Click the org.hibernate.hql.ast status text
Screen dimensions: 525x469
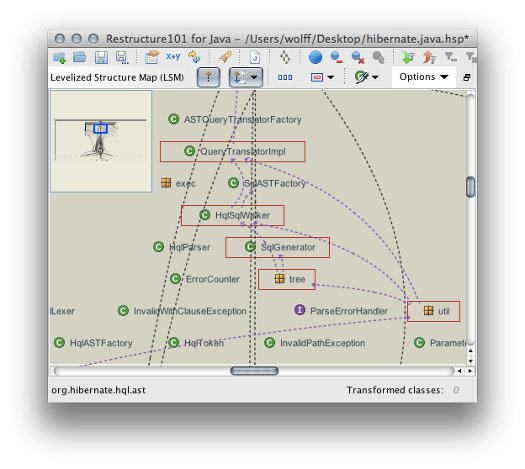point(98,390)
